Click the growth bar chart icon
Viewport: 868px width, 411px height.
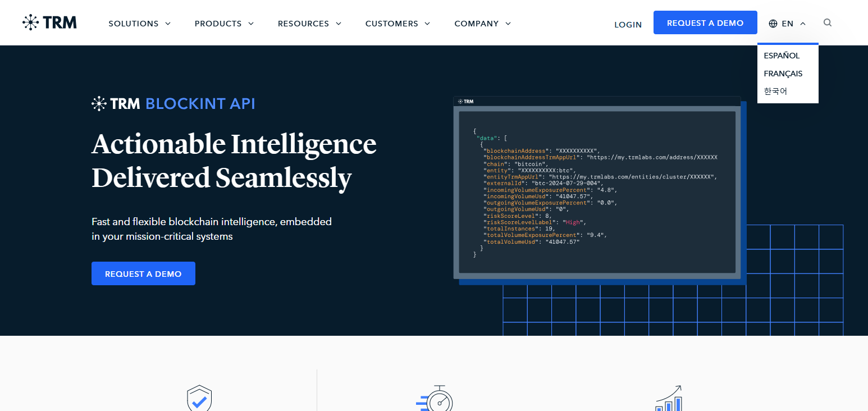pyautogui.click(x=669, y=398)
